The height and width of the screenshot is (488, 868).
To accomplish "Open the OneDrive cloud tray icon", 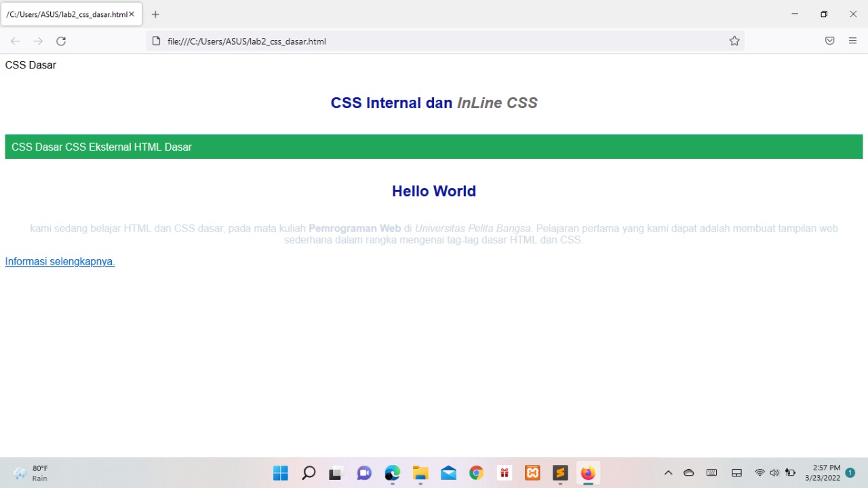I will pos(689,473).
